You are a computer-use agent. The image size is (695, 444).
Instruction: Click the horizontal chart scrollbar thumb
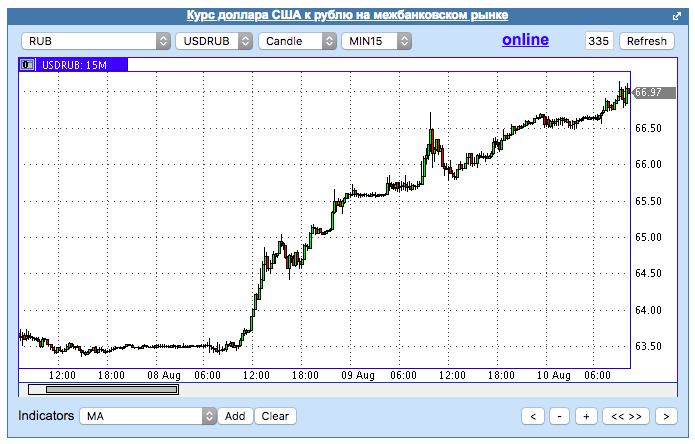[112, 389]
